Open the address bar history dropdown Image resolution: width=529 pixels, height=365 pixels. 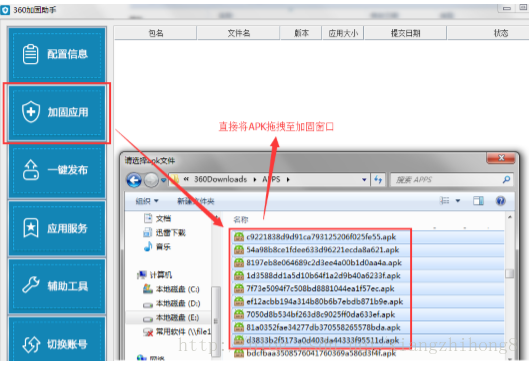coord(364,180)
